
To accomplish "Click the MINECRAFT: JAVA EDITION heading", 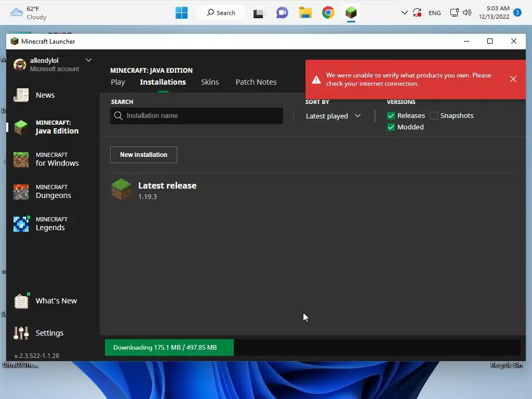I will coord(151,71).
